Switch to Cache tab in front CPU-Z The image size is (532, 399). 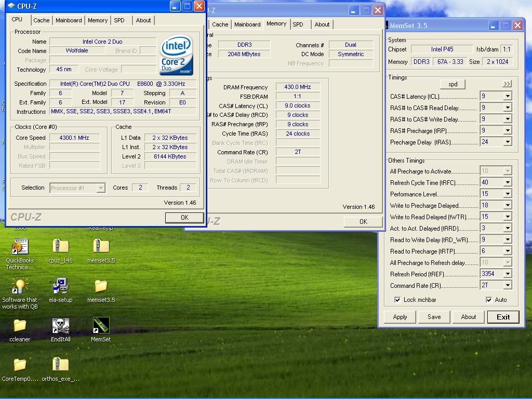42,20
